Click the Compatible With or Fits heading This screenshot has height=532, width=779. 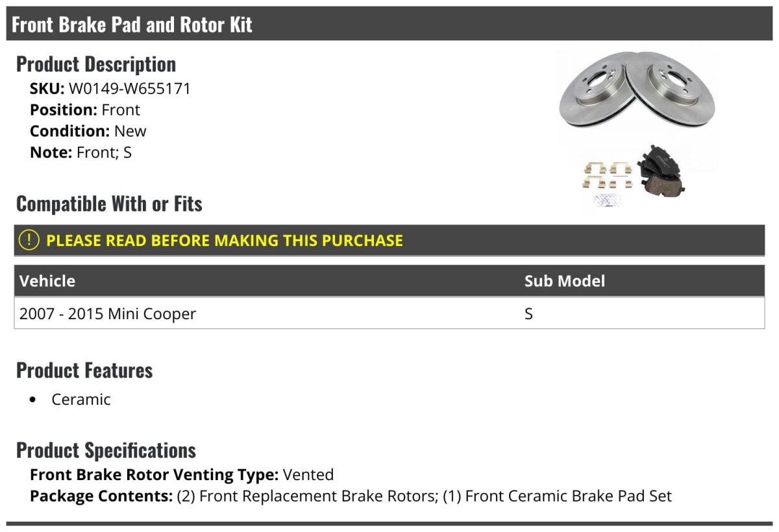click(x=109, y=204)
